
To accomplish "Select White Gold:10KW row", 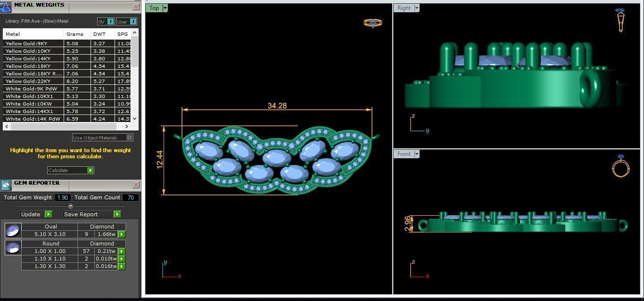I will pyautogui.click(x=67, y=104).
